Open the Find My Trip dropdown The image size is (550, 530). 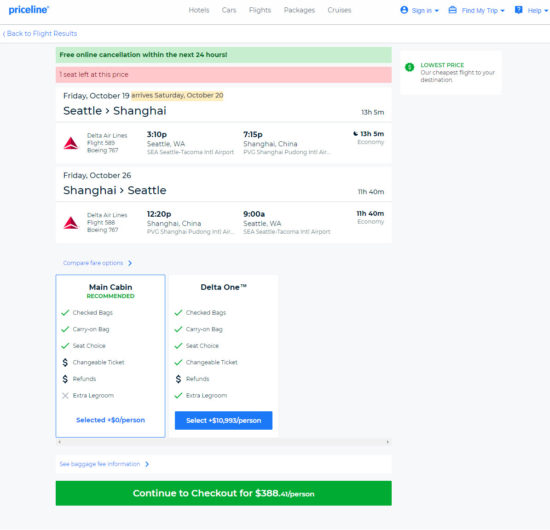tap(476, 10)
